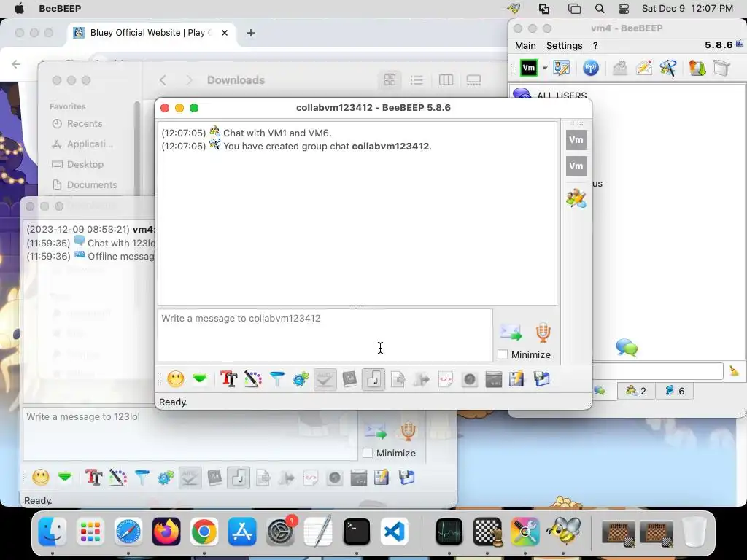Focus message field for 123lol chat
The width and height of the screenshot is (747, 560).
(190, 434)
